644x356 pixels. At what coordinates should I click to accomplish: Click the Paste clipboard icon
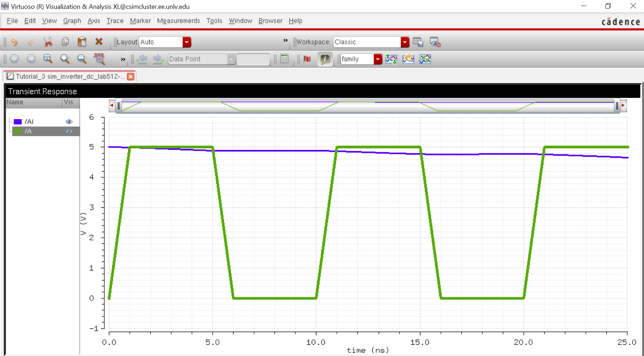pos(82,42)
